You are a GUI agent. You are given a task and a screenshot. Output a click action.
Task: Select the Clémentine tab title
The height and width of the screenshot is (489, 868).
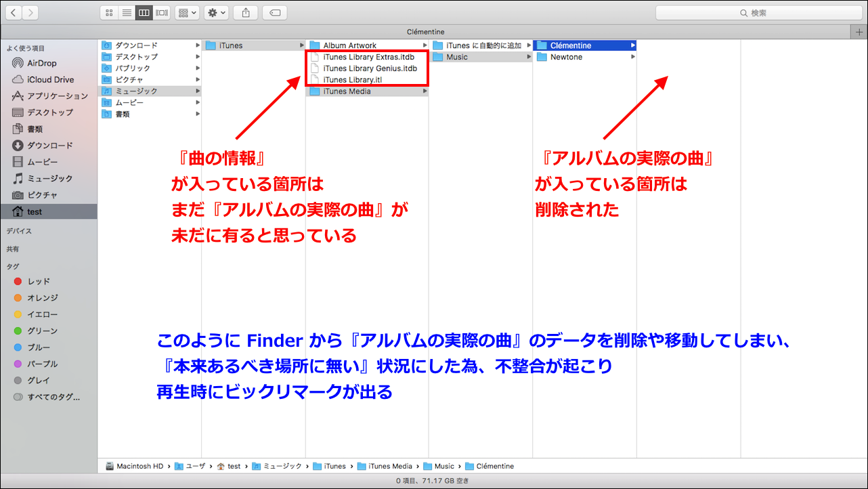pyautogui.click(x=426, y=32)
